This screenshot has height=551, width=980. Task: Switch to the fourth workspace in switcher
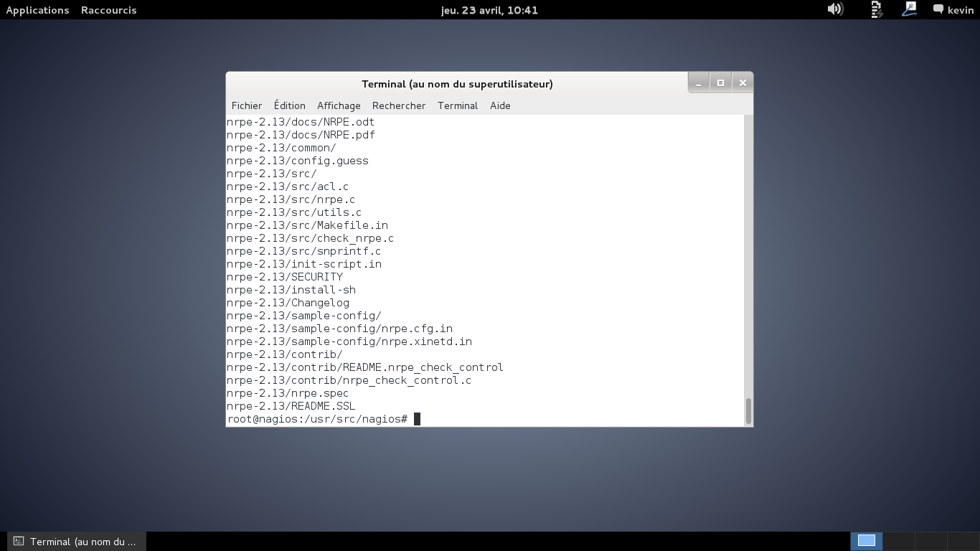[x=963, y=541]
